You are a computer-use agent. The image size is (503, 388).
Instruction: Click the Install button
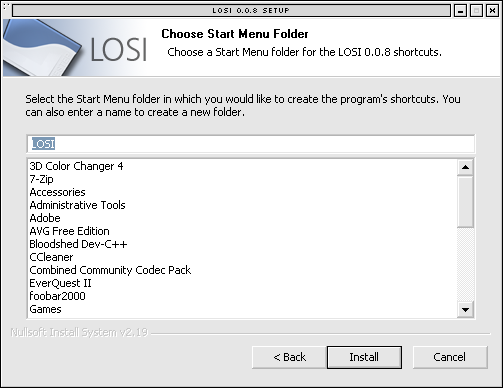pos(364,357)
